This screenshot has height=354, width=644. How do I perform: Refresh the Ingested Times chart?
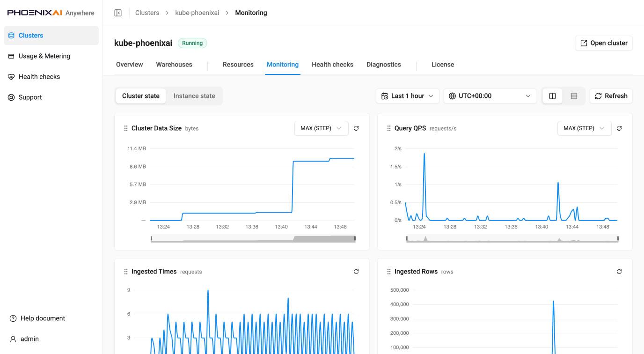[356, 272]
